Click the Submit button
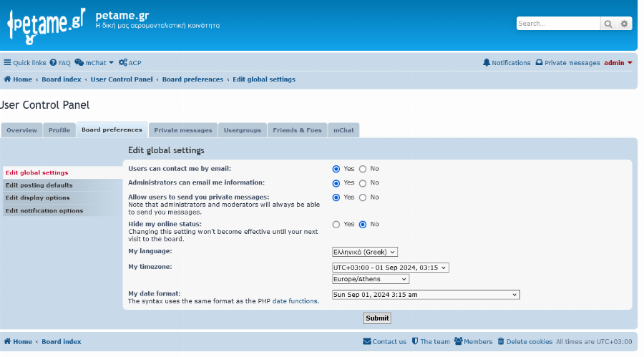Image resolution: width=644 pixels, height=357 pixels. 377,318
